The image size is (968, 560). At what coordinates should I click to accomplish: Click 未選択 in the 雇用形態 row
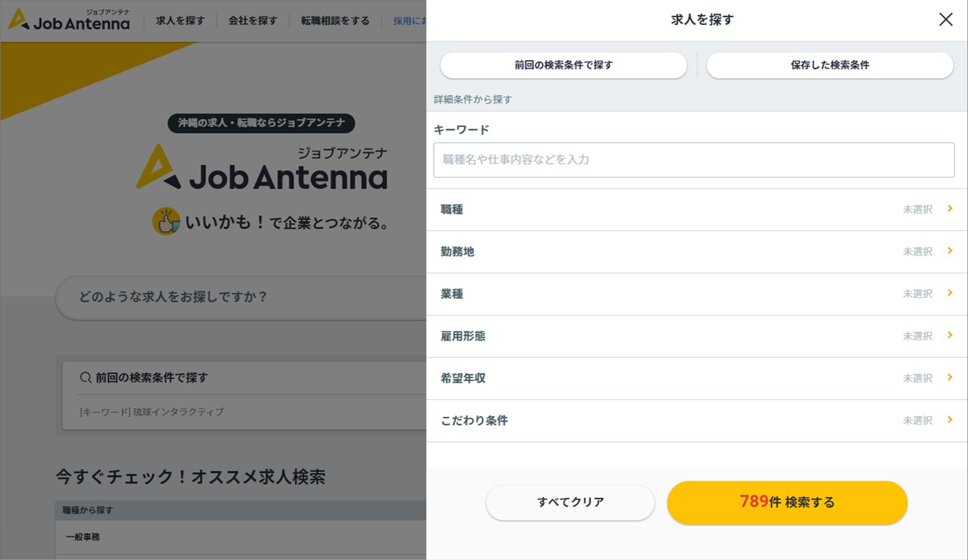(x=917, y=336)
